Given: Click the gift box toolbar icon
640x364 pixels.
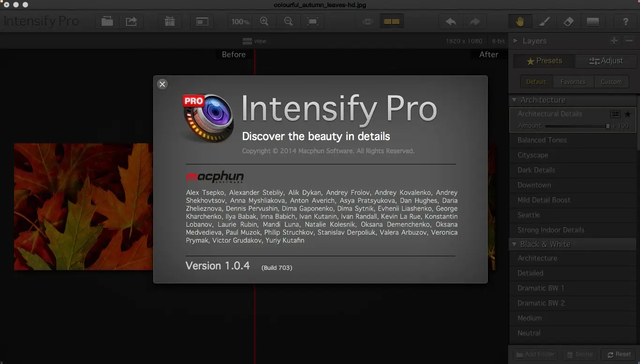Looking at the screenshot, I should click(170, 22).
